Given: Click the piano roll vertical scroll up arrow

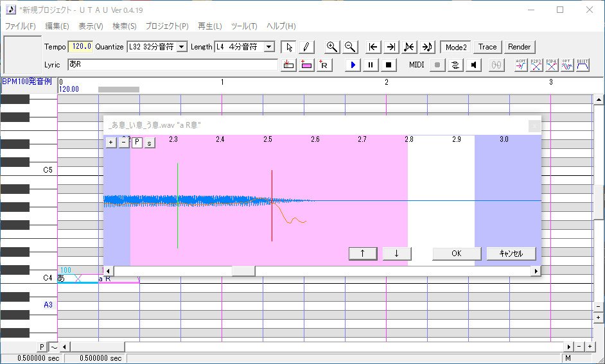Looking at the screenshot, I should coord(599,100).
